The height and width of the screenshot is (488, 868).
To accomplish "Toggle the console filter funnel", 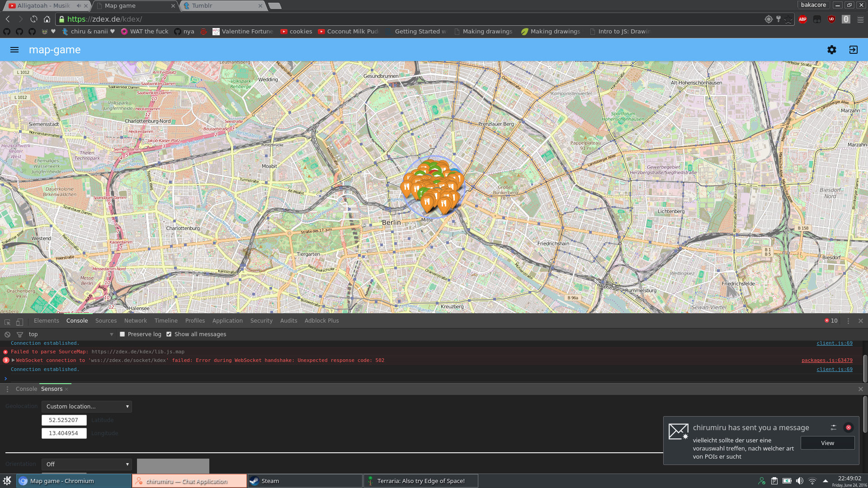I will pyautogui.click(x=20, y=334).
